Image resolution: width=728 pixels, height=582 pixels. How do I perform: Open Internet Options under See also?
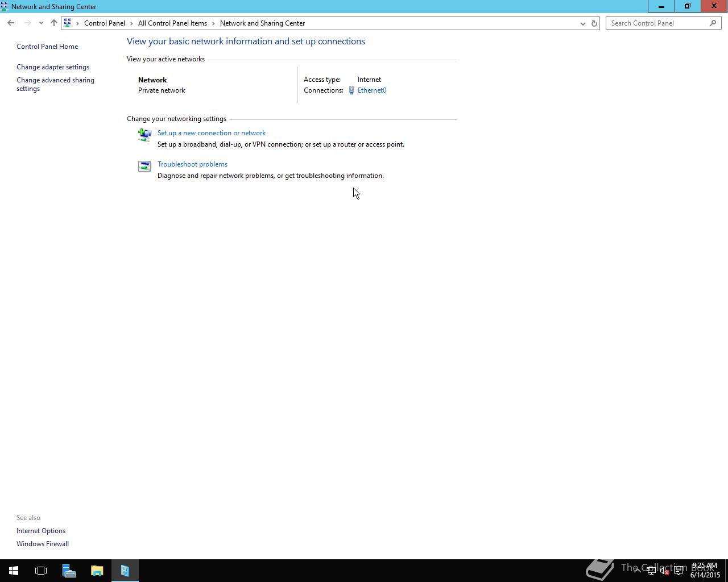41,531
